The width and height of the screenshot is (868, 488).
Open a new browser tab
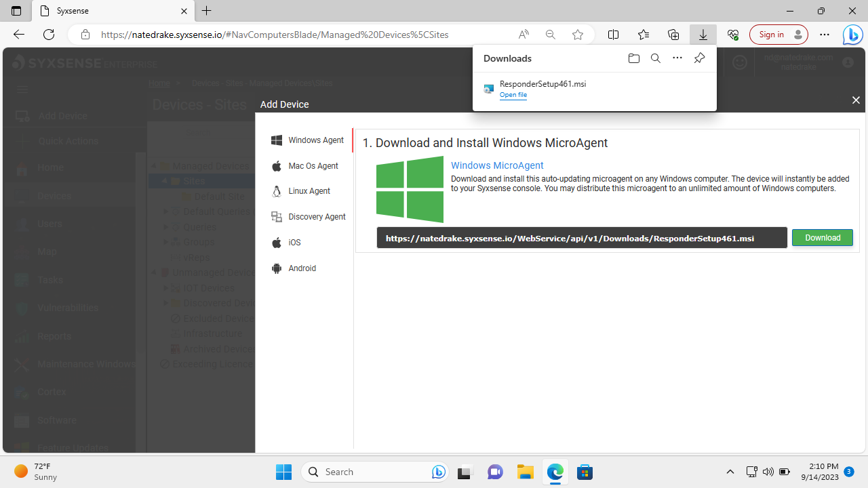pos(207,11)
